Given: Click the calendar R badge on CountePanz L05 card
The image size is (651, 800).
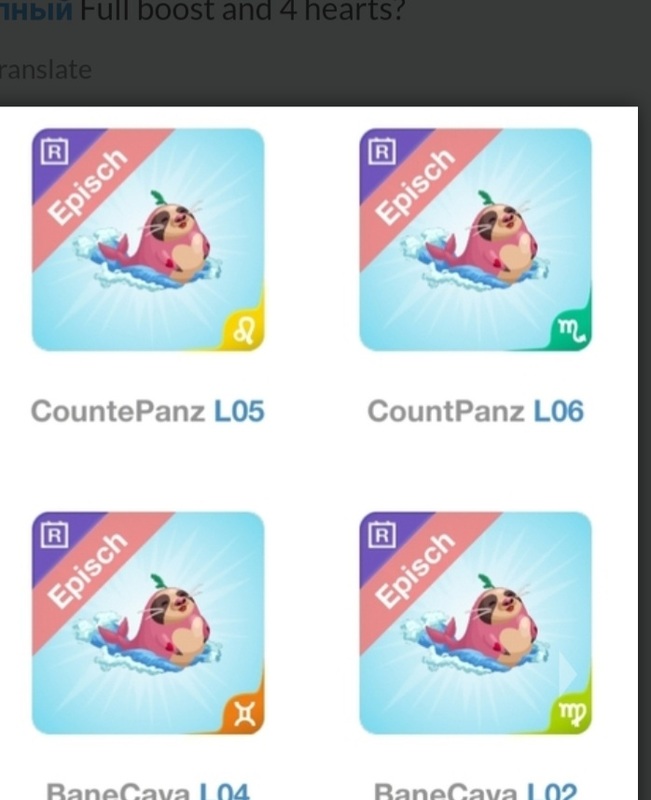Looking at the screenshot, I should point(55,151).
